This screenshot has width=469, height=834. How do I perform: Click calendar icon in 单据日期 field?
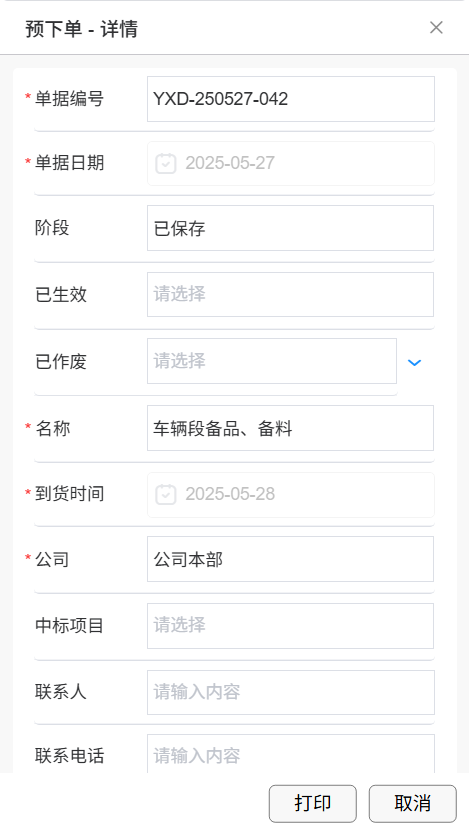[165, 163]
